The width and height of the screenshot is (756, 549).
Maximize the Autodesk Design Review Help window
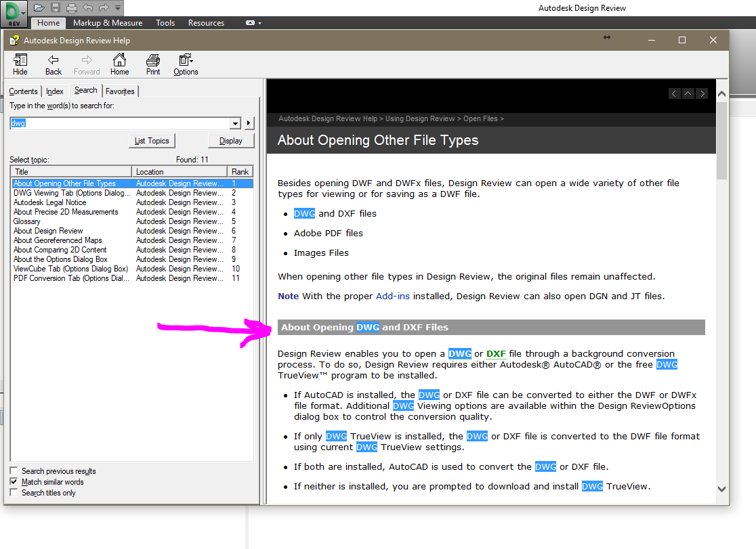(681, 40)
